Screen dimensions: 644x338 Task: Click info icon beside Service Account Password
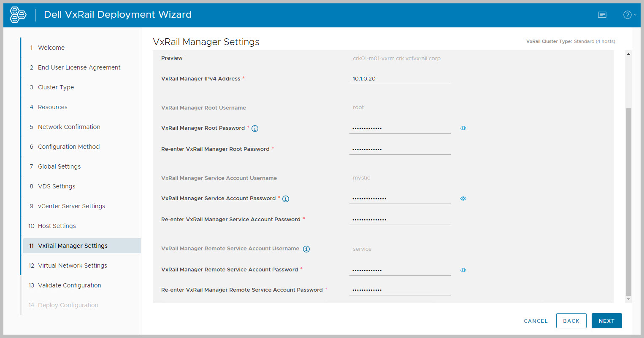coord(286,199)
